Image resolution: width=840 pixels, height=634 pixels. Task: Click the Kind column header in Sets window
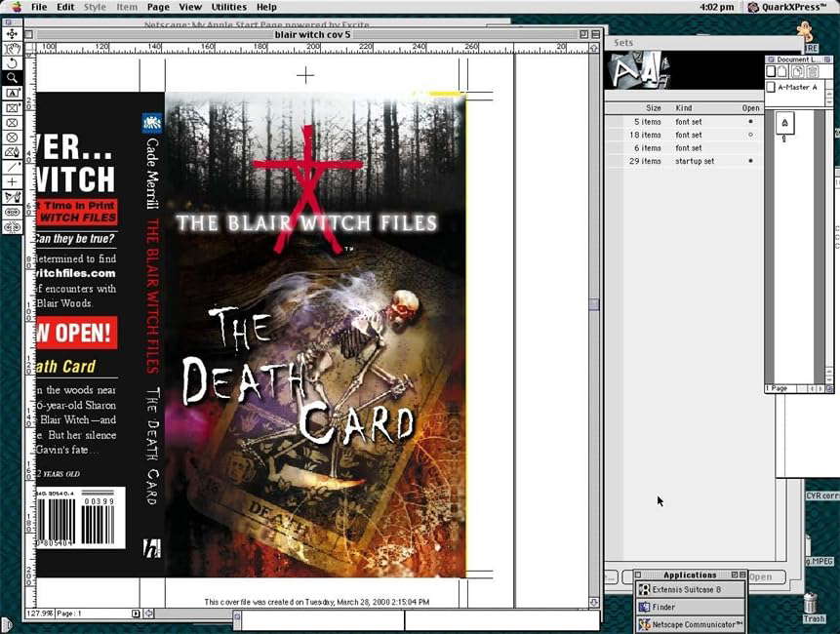tap(684, 108)
